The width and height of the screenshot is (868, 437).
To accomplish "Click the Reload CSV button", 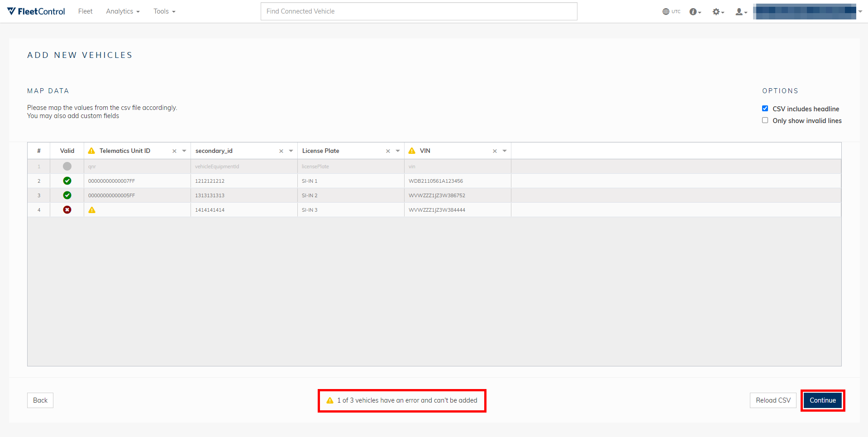I will 773,400.
